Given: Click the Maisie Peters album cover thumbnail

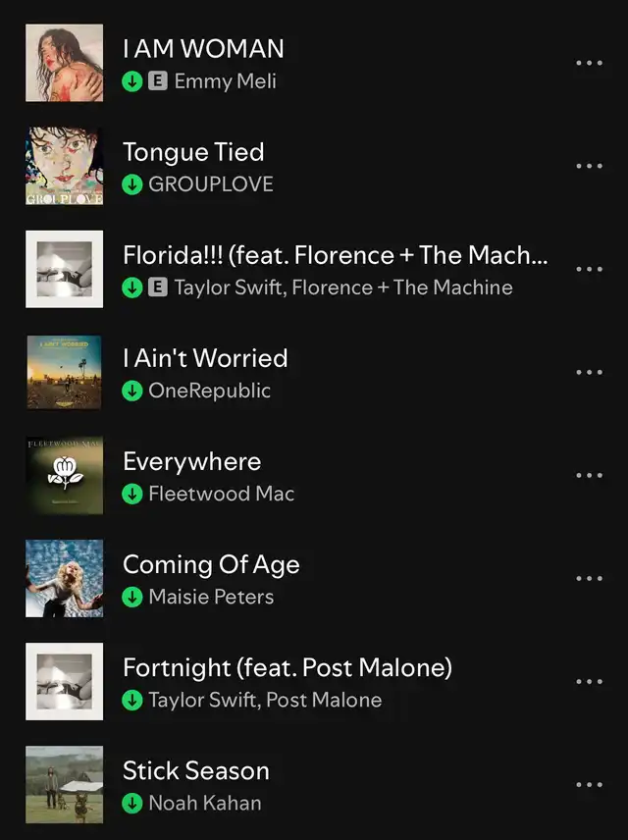Looking at the screenshot, I should pyautogui.click(x=65, y=579).
